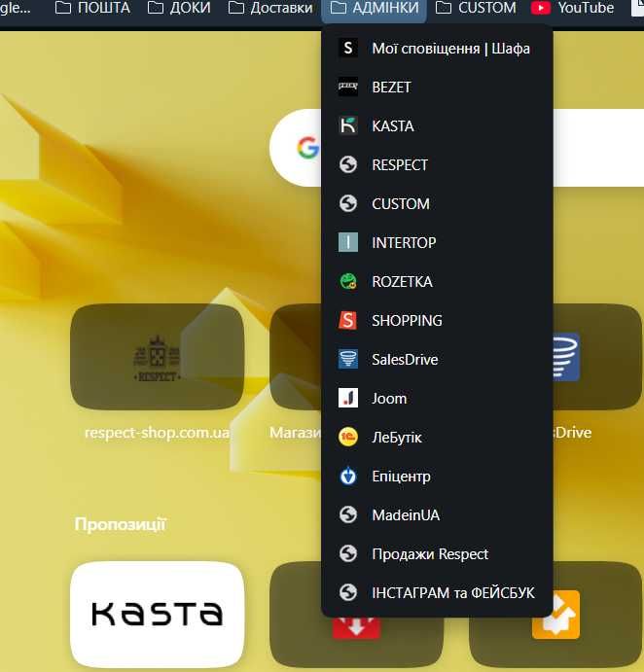This screenshot has height=672, width=644.
Task: Click the globe icon beside RESPECT
Action: coord(348,164)
